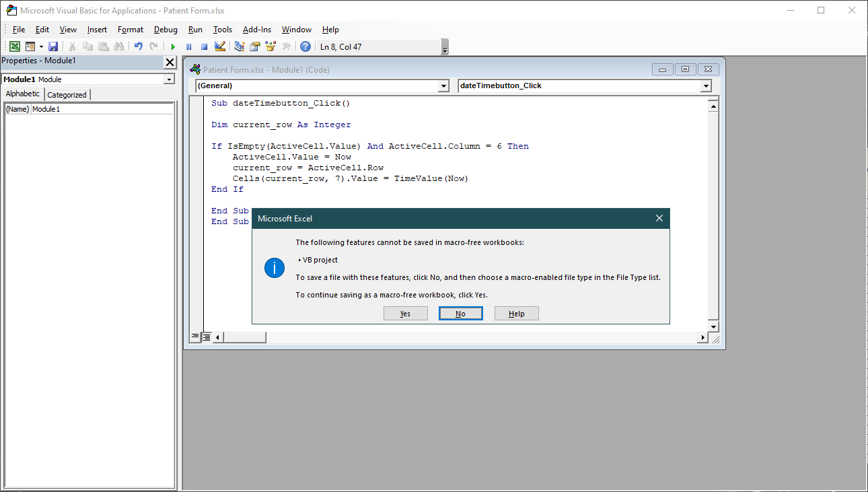
Task: Undo the last action via toolbar arrow
Action: [x=138, y=46]
